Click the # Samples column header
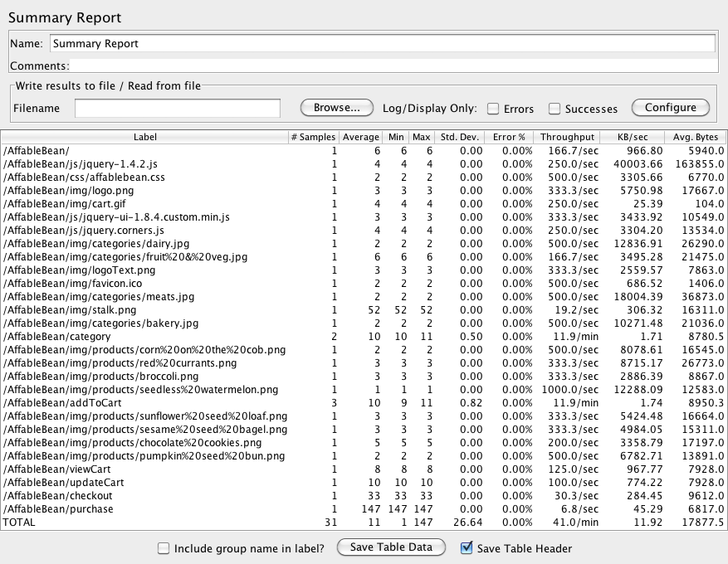The width and height of the screenshot is (728, 564). click(x=313, y=137)
